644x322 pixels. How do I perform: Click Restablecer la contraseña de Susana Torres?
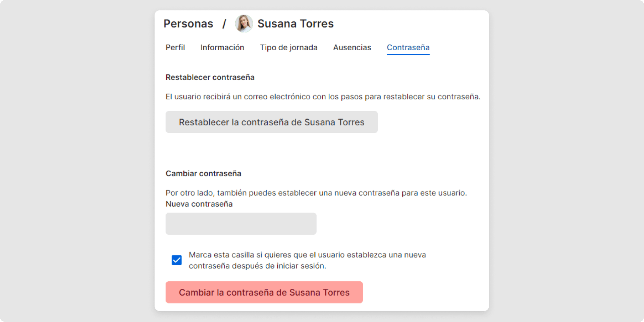point(271,122)
